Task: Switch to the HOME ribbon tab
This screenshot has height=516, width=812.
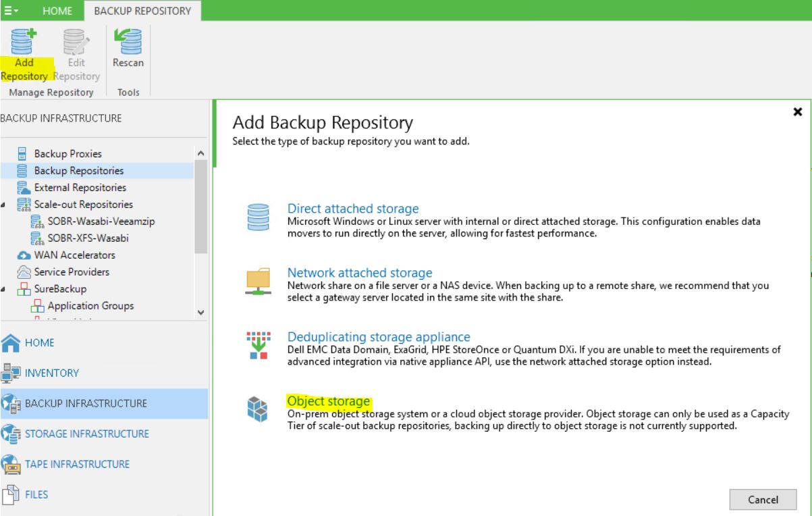Action: (57, 10)
